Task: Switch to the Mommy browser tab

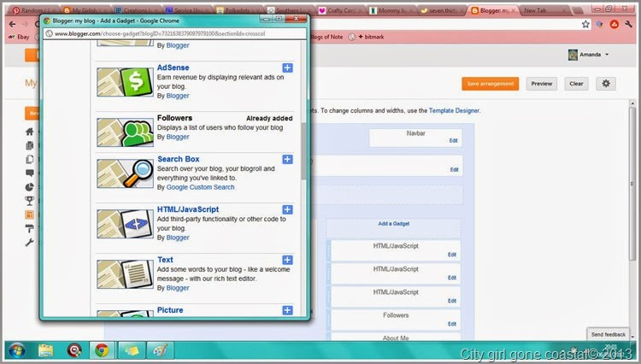Action: tap(391, 10)
